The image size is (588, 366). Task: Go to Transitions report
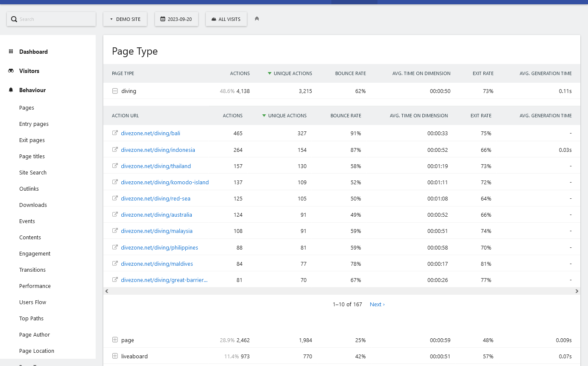(32, 270)
